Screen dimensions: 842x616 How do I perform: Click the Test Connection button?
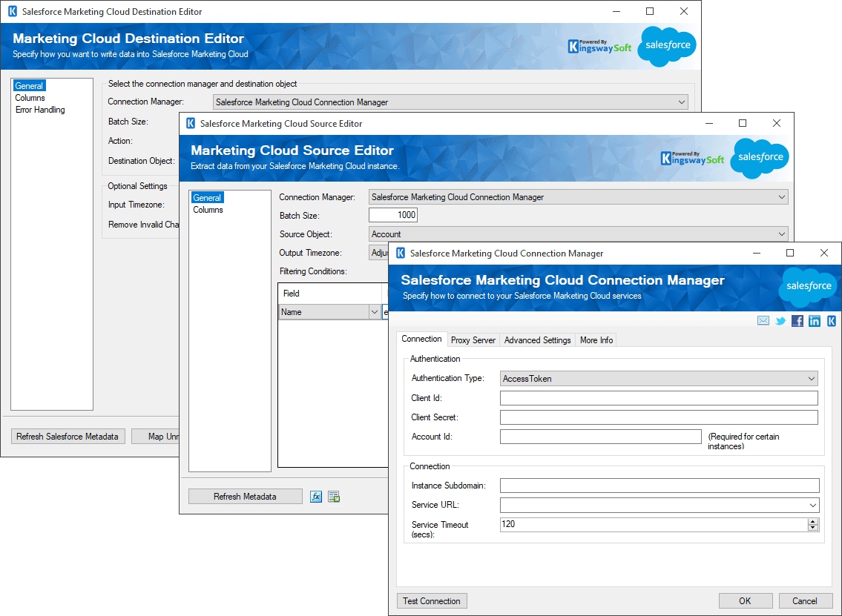pyautogui.click(x=432, y=601)
